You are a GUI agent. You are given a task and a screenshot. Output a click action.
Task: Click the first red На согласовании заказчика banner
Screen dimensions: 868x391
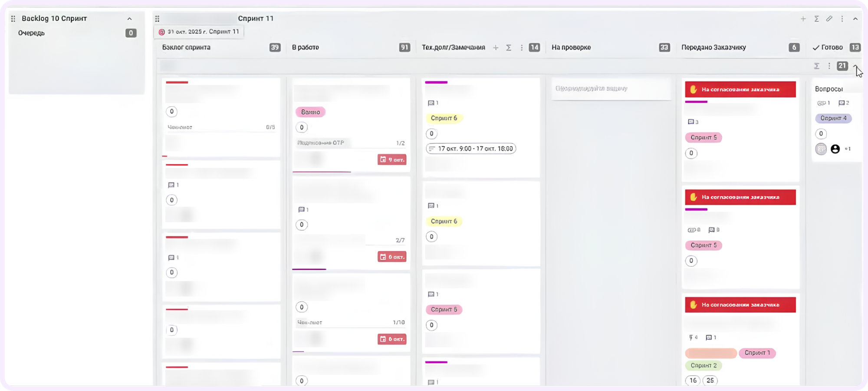click(740, 89)
